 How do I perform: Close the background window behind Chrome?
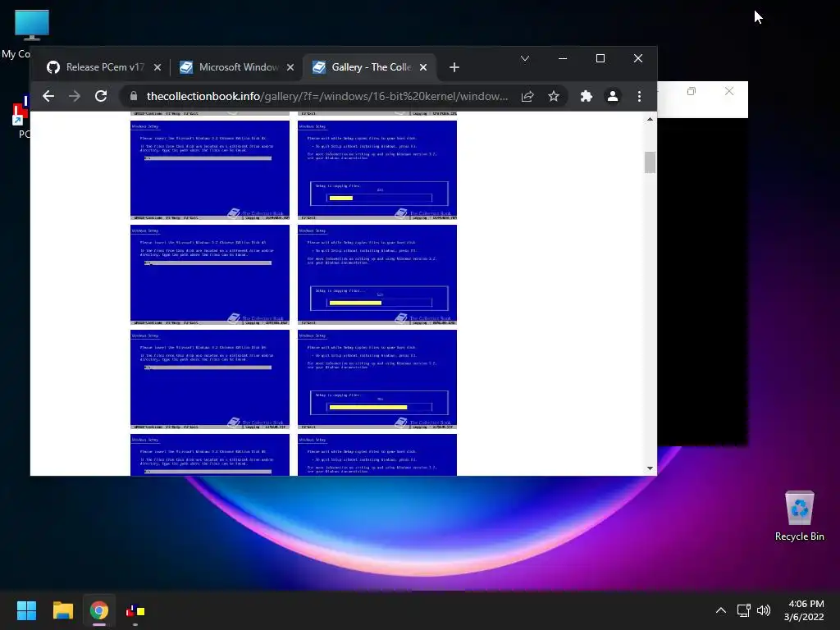729,92
